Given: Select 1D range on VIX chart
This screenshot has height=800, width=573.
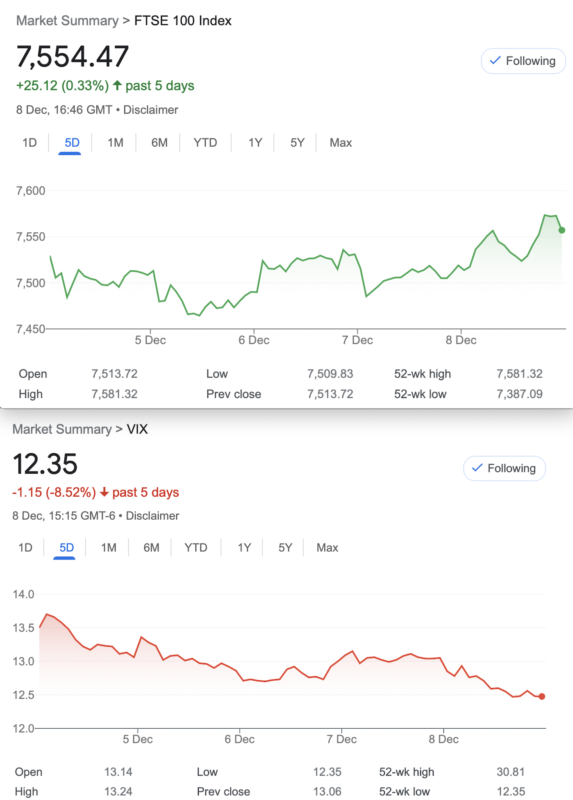Looking at the screenshot, I should click(26, 548).
